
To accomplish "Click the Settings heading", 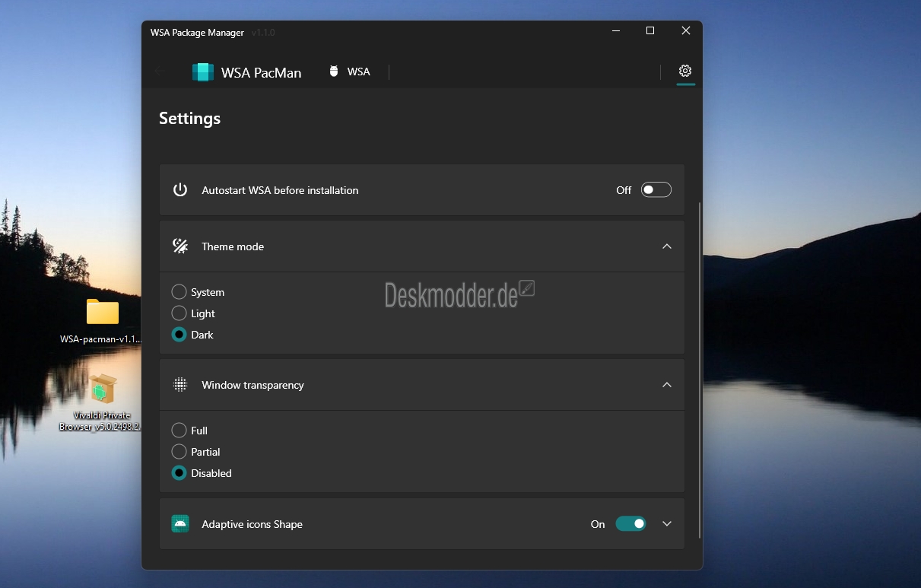I will (x=189, y=119).
